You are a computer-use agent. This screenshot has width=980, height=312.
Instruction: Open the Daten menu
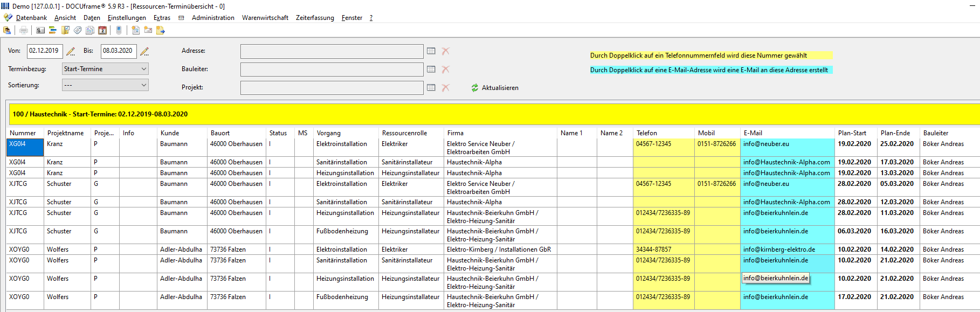click(x=92, y=18)
